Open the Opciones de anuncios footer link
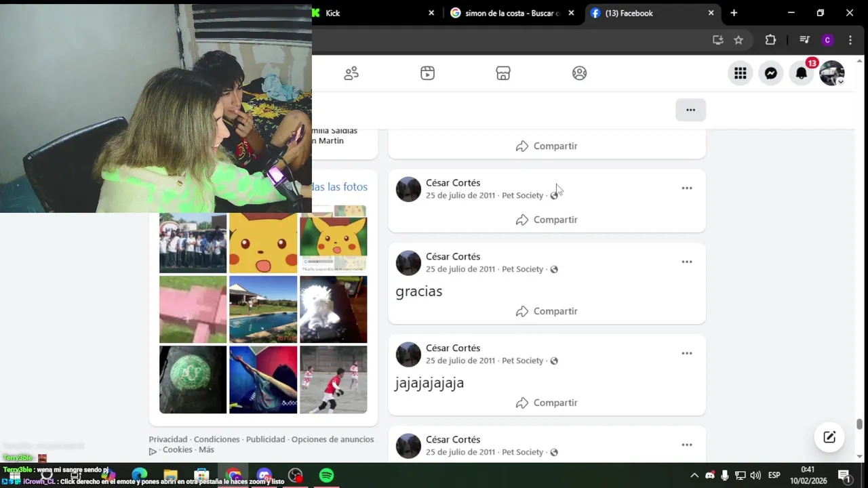Image resolution: width=868 pixels, height=488 pixels. click(x=332, y=439)
